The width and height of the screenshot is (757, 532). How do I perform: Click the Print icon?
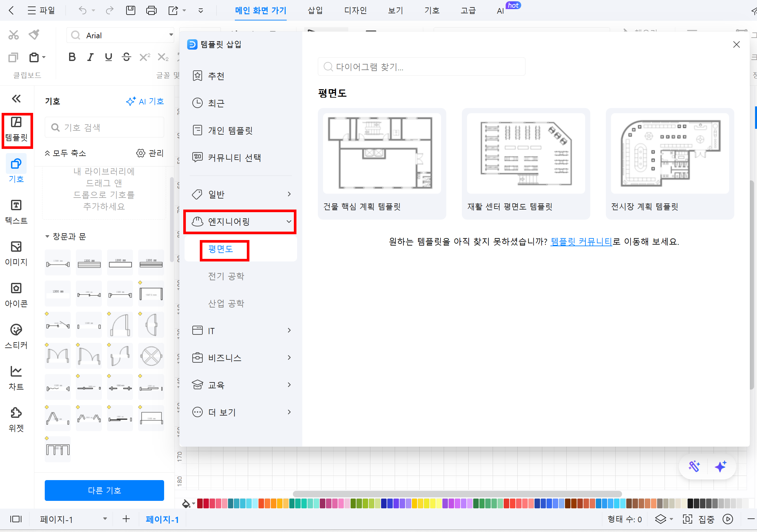coord(151,11)
